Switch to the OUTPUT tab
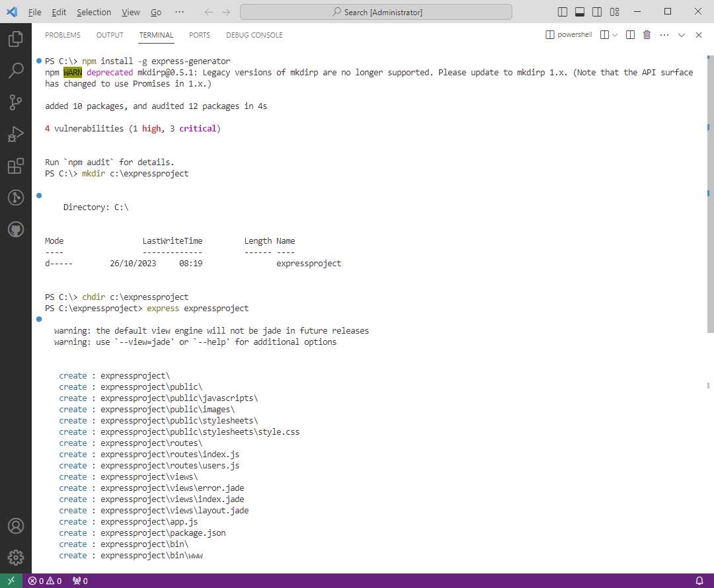 click(110, 35)
